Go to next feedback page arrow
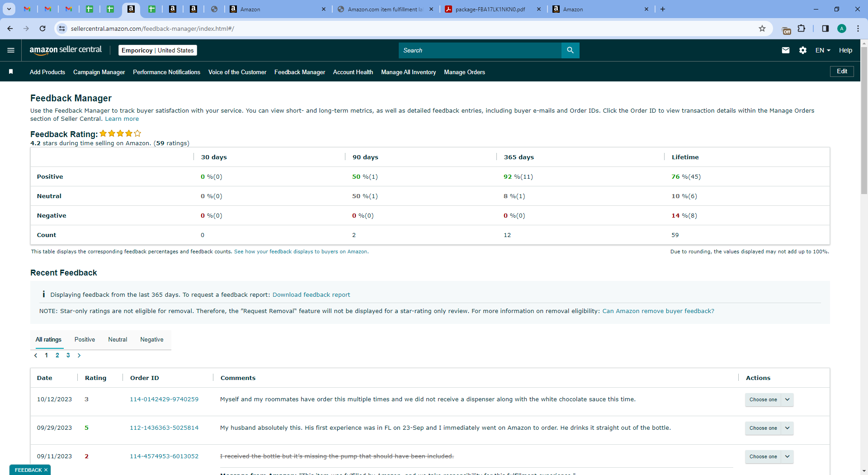Viewport: 868px width, 475px height. (79, 356)
